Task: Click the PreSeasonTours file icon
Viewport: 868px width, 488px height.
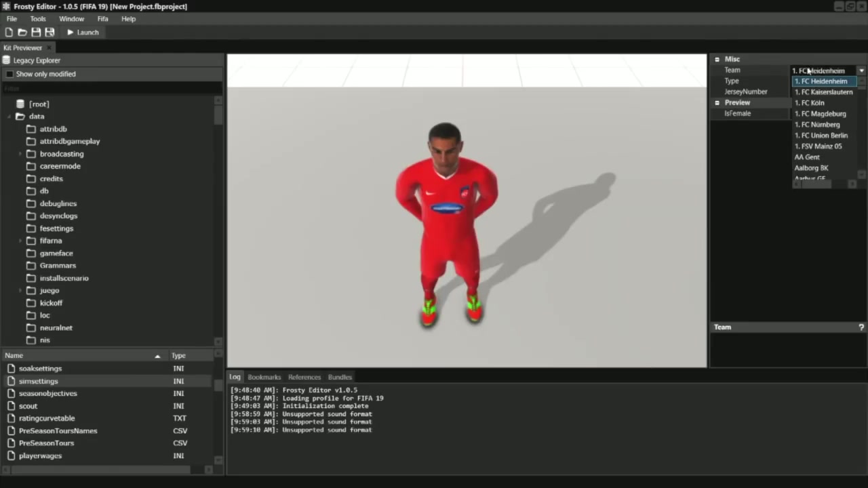Action: [x=11, y=443]
